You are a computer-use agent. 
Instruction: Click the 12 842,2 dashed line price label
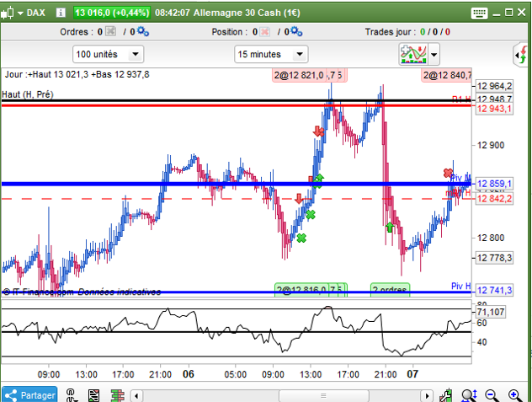click(494, 198)
